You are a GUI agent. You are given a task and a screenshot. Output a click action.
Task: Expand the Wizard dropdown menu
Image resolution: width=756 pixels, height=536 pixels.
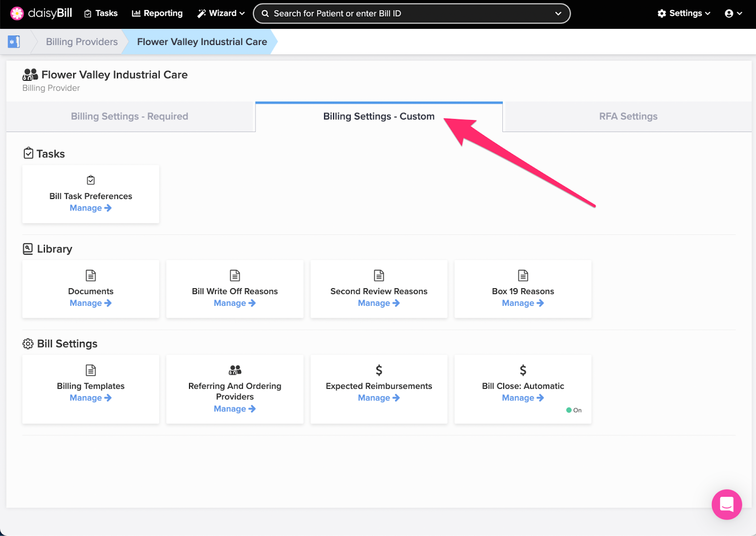click(221, 13)
